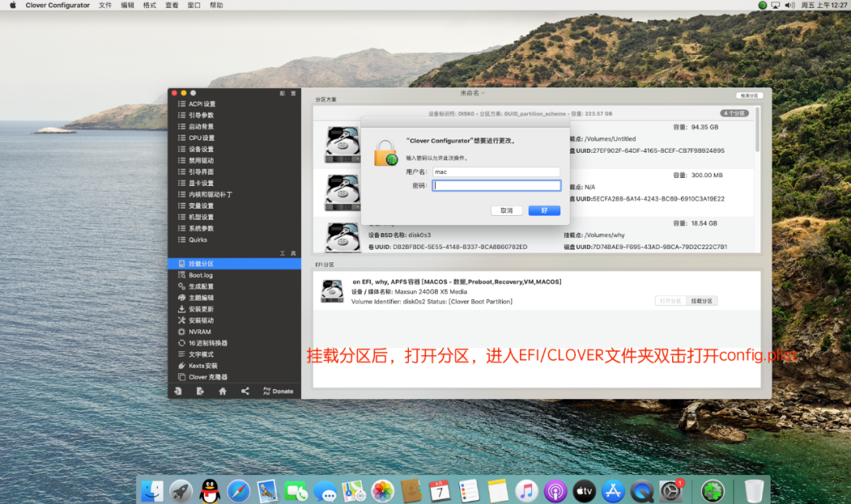Click the import configuration icon in bottom bar
This screenshot has width=851, height=504.
(x=178, y=391)
